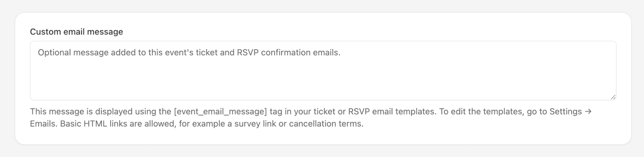Viewport: 644px width, 157px height.
Task: Click 'RSVP email templates' in help text
Action: 392,112
